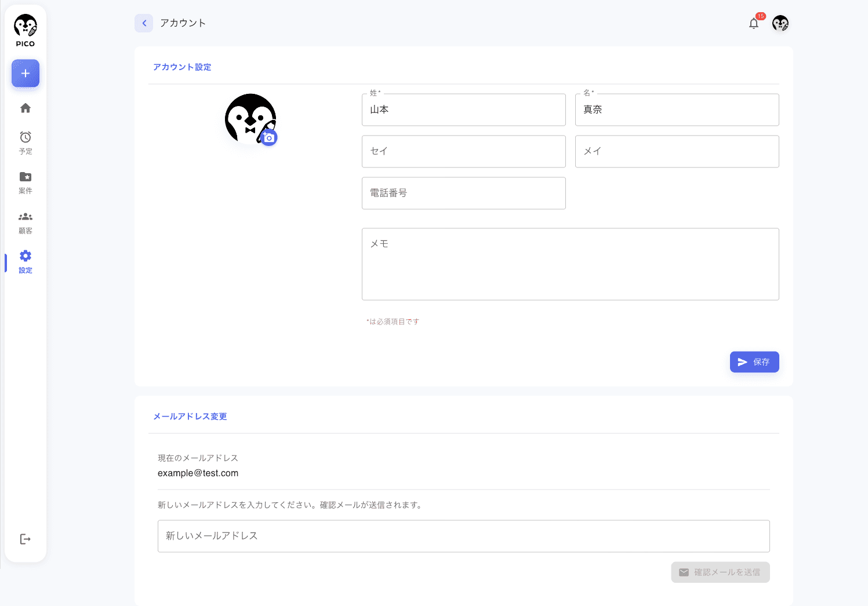Click the current email example@test.com text
The height and width of the screenshot is (606, 868).
(198, 473)
